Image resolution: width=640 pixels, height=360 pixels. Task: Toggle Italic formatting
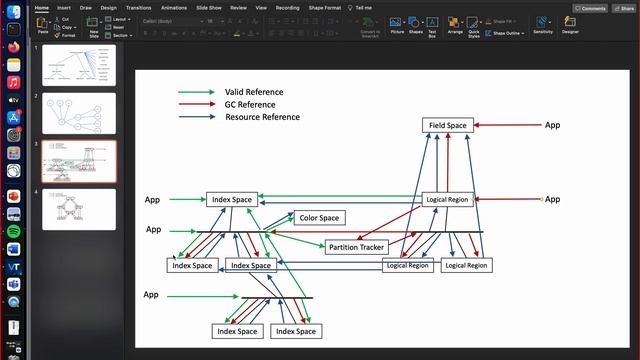click(155, 33)
